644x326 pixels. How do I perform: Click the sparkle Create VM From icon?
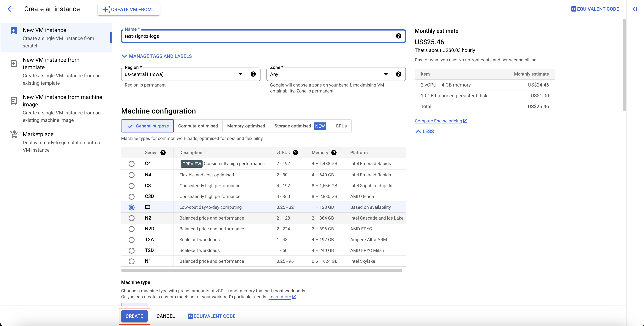(x=106, y=9)
